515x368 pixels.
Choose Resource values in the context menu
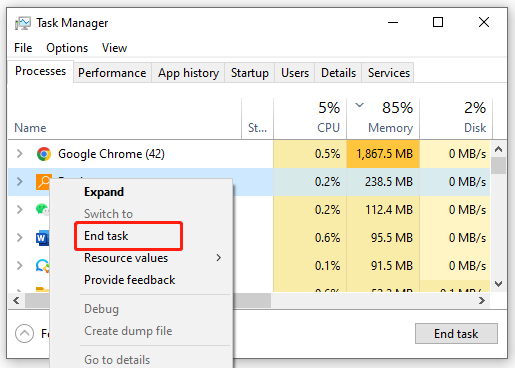pos(126,258)
